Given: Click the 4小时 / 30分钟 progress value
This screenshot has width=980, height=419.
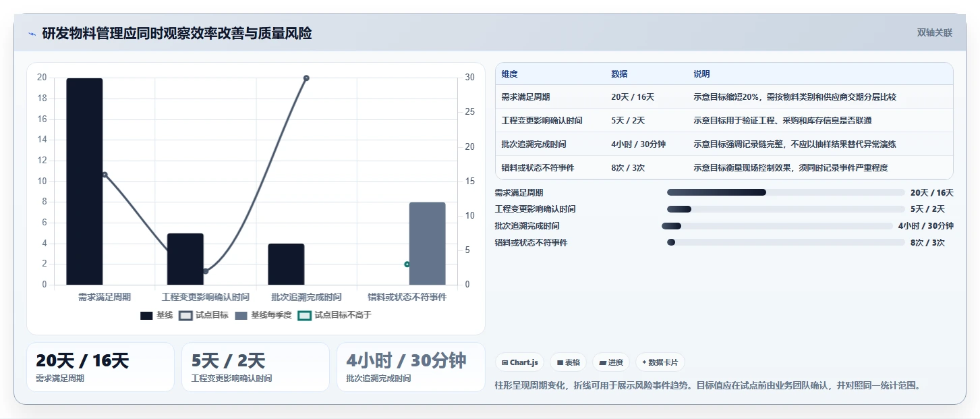Looking at the screenshot, I should click(x=926, y=226).
